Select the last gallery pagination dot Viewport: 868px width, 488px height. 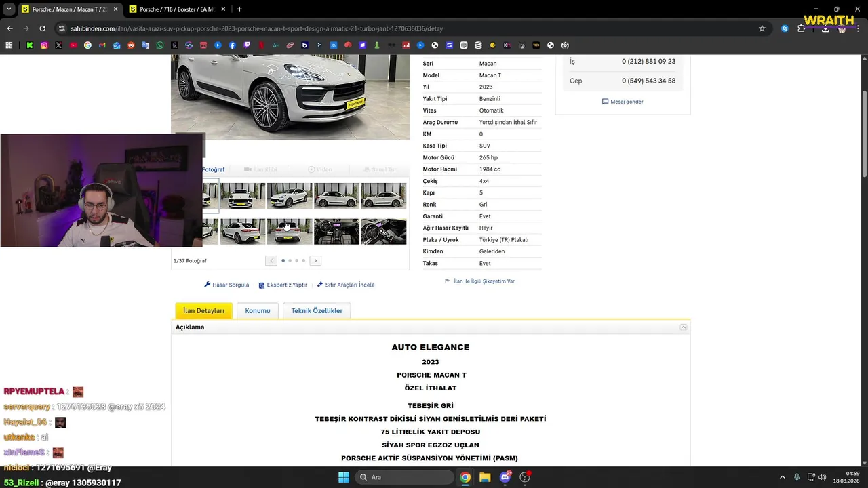(x=303, y=261)
